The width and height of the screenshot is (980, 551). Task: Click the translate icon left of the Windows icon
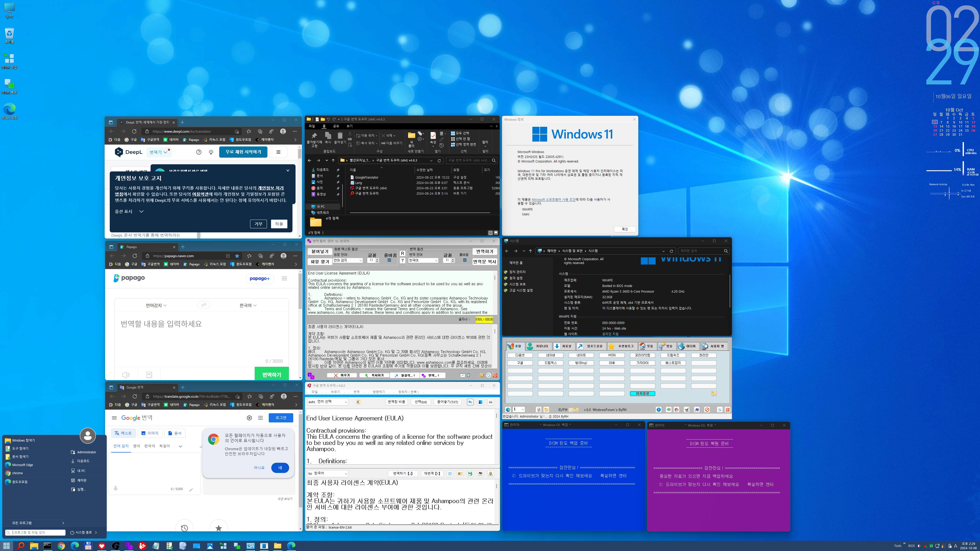point(470,402)
